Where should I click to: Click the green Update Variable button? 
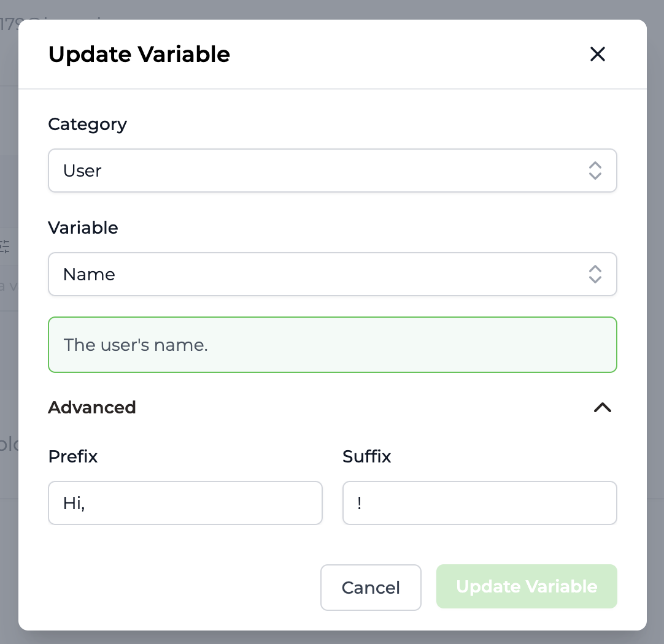pos(527,586)
